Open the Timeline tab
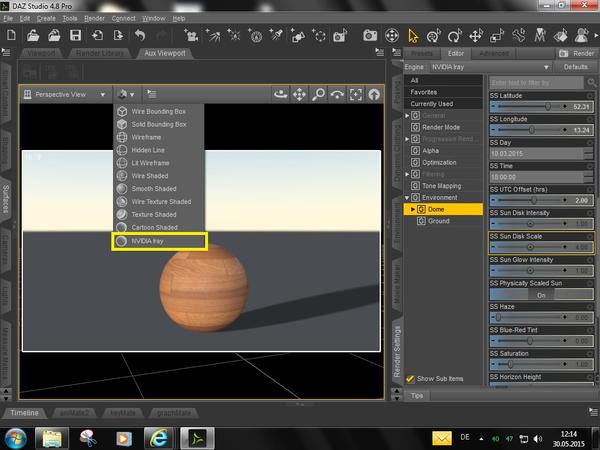Viewport: 600px width, 450px height. pyautogui.click(x=24, y=413)
